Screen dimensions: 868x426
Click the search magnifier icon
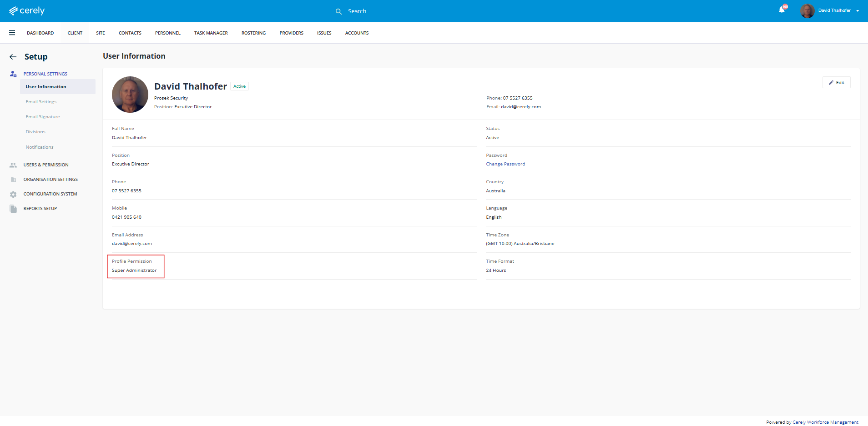(x=338, y=11)
